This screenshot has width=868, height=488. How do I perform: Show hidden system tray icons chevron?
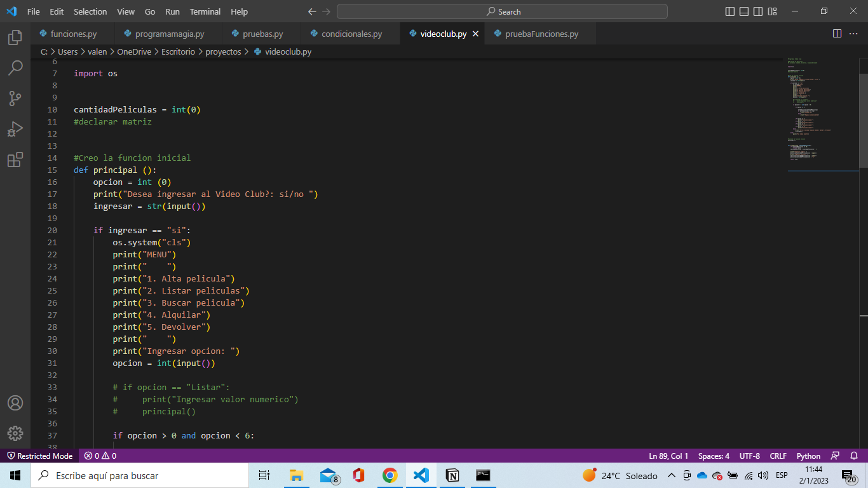671,475
